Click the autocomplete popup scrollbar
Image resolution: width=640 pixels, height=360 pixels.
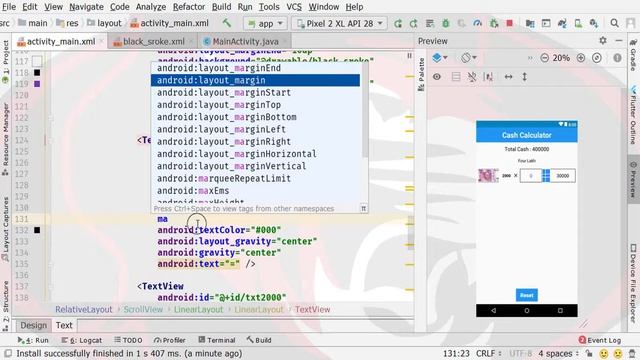click(364, 110)
